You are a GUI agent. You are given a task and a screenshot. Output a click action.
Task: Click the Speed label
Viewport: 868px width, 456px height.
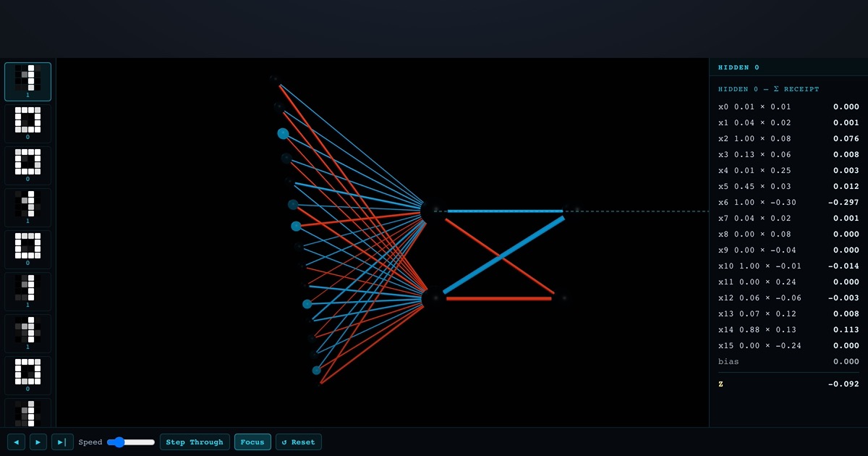[90, 442]
